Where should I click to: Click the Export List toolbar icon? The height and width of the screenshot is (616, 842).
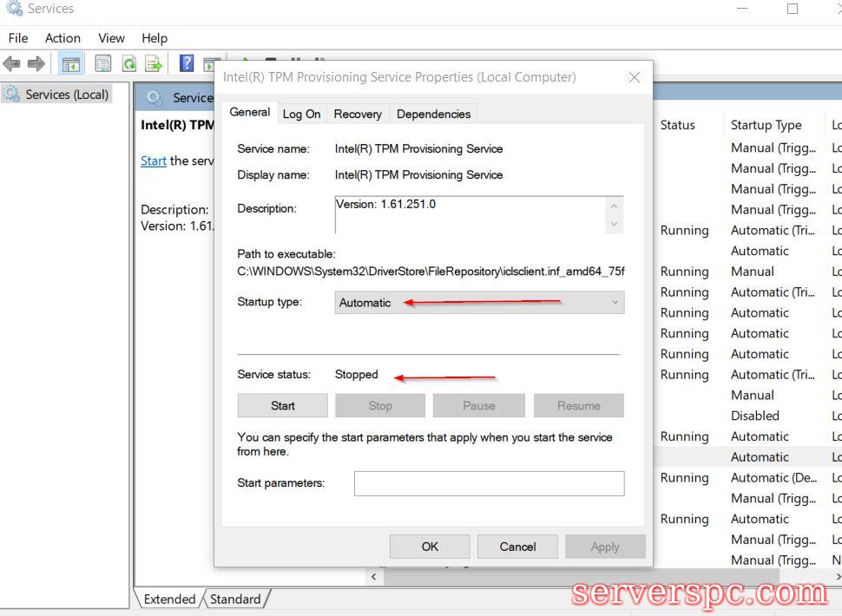[x=154, y=63]
